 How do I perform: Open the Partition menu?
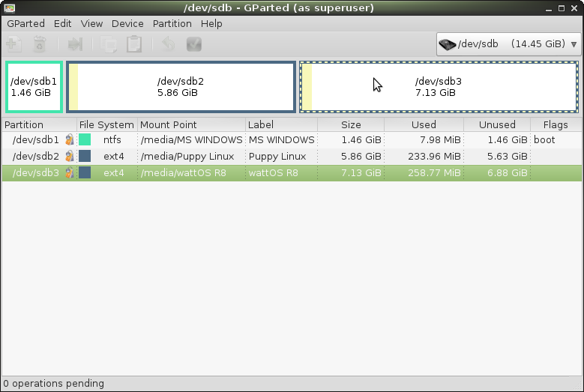pyautogui.click(x=172, y=23)
